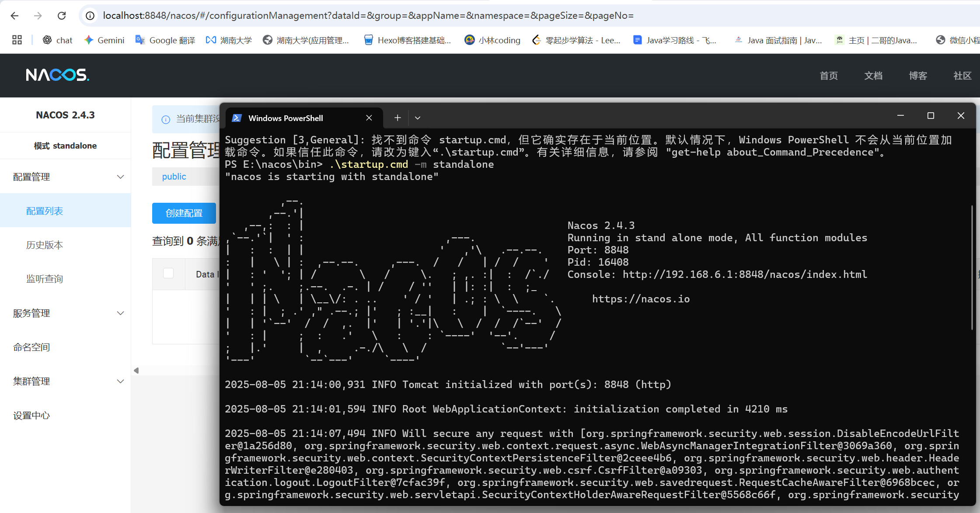Select 历史版本 in the sidebar
This screenshot has height=513, width=980.
45,245
